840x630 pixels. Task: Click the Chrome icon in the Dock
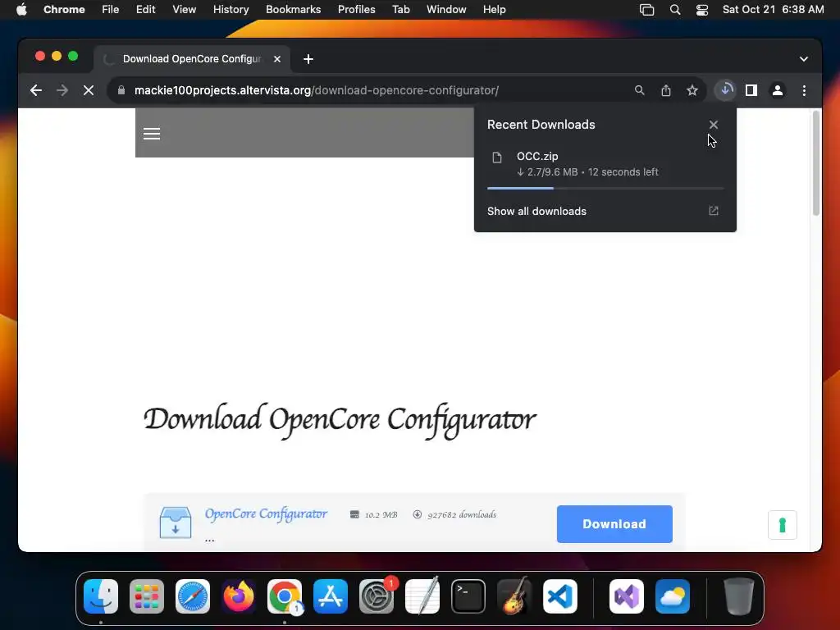point(285,596)
